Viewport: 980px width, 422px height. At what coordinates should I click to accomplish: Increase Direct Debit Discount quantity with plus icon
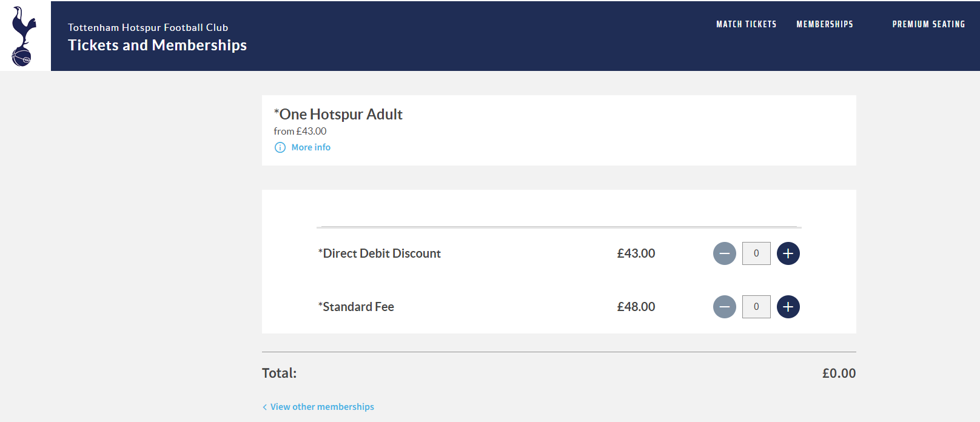tap(788, 253)
